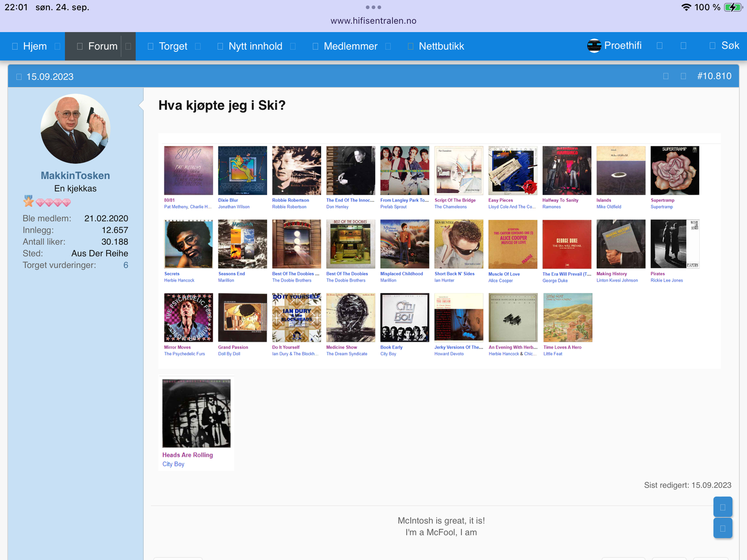The image size is (747, 560).
Task: Click the Heads Are Rolling title link
Action: tap(188, 455)
